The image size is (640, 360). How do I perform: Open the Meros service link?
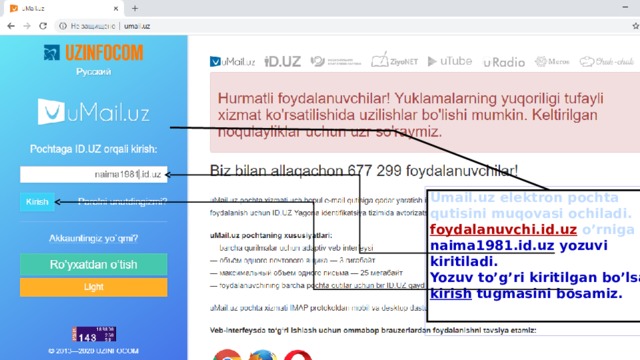click(x=552, y=62)
